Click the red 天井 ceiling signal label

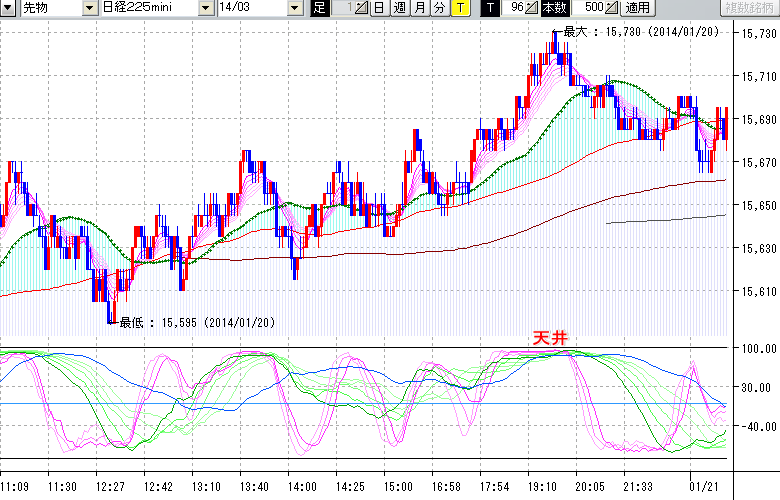(549, 340)
